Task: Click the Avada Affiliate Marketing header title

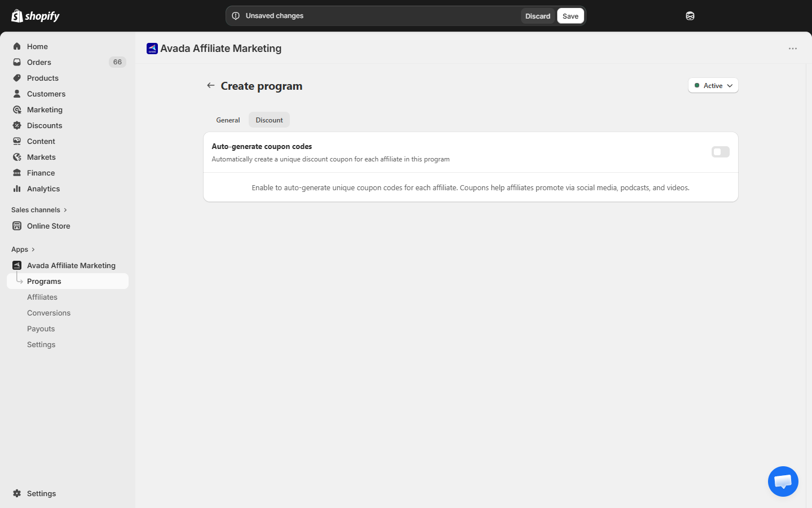Action: click(x=221, y=49)
